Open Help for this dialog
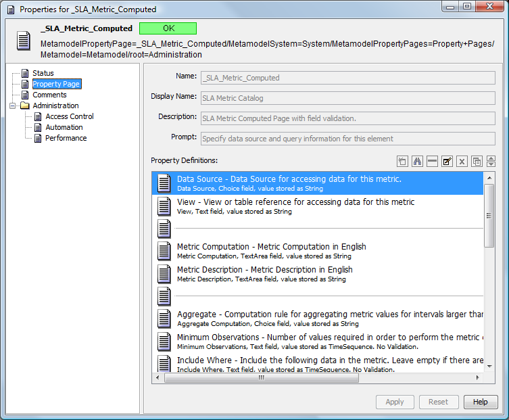This screenshot has width=509, height=420. pyautogui.click(x=481, y=402)
